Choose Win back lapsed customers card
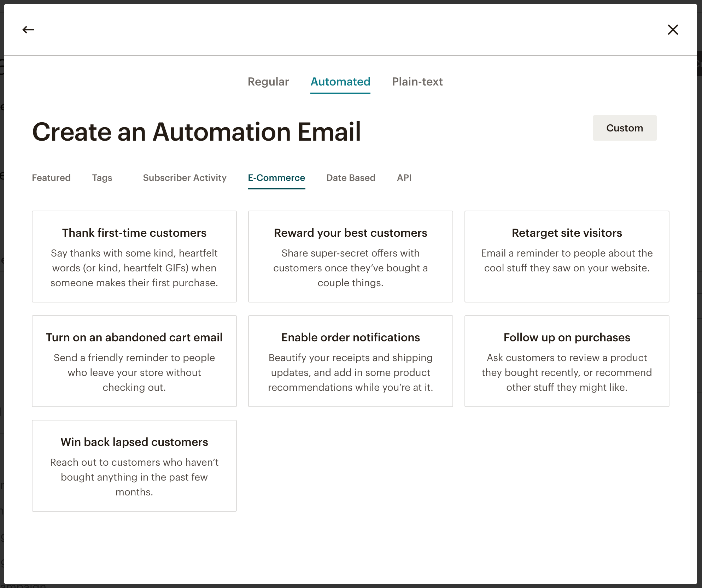 pyautogui.click(x=134, y=466)
